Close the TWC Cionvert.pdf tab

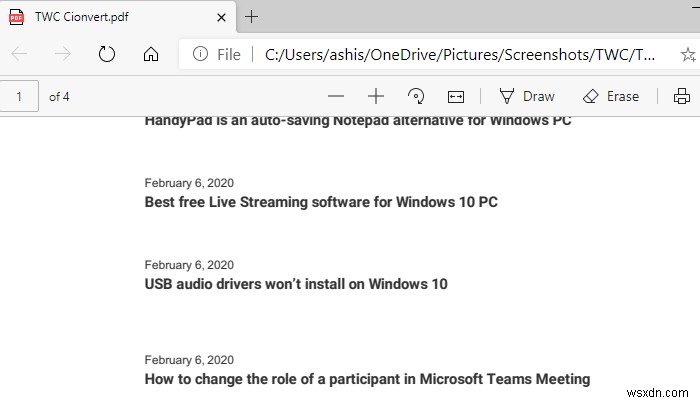219,16
